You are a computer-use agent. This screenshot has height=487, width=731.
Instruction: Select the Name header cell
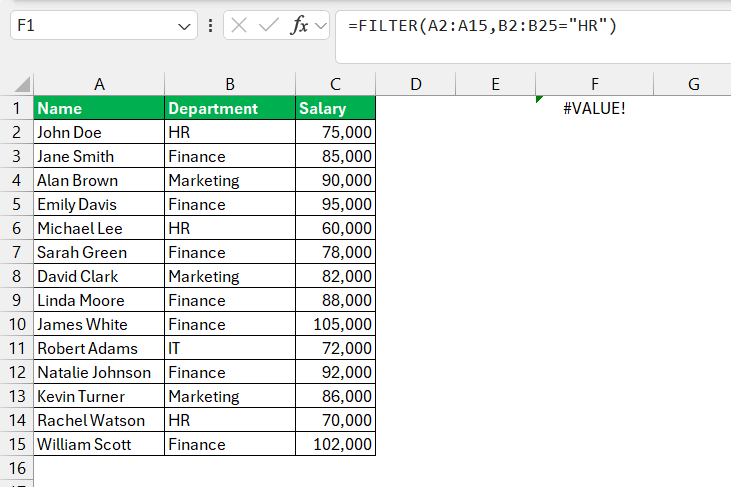[x=99, y=108]
